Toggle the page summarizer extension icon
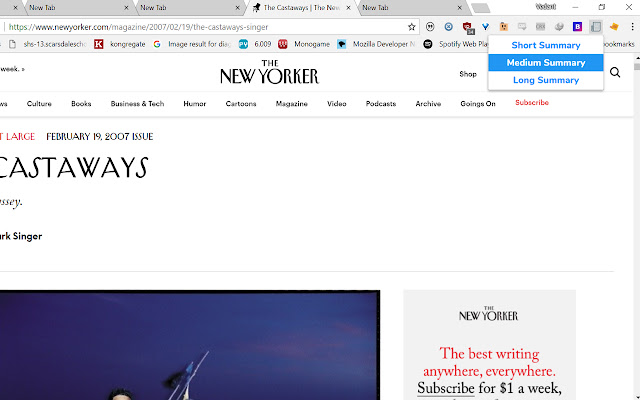The image size is (640, 400). (x=596, y=27)
